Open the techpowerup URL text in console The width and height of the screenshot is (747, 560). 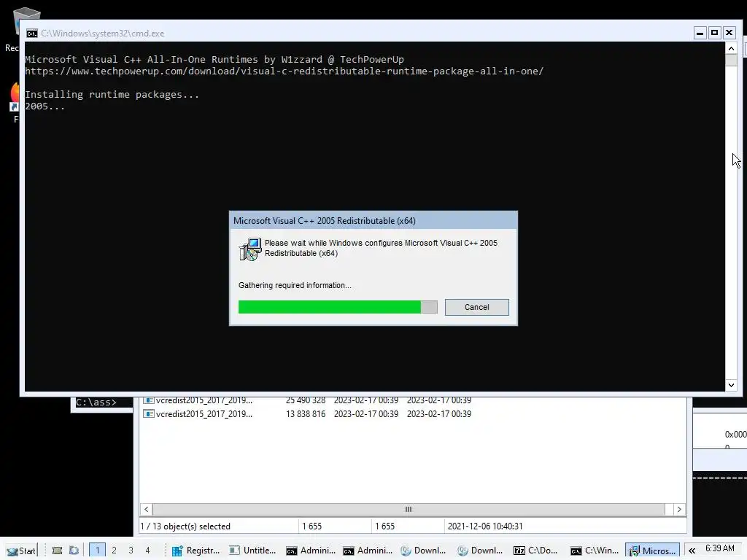tap(284, 71)
